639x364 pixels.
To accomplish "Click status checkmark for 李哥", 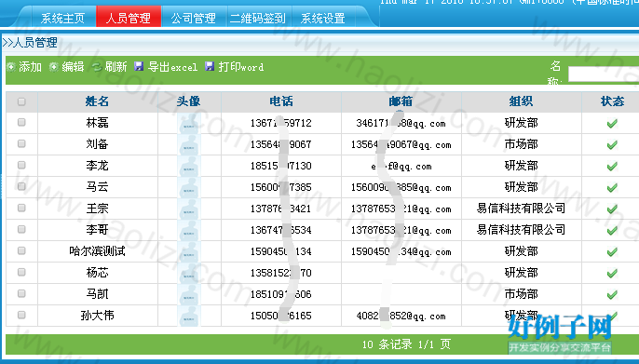I will (612, 231).
